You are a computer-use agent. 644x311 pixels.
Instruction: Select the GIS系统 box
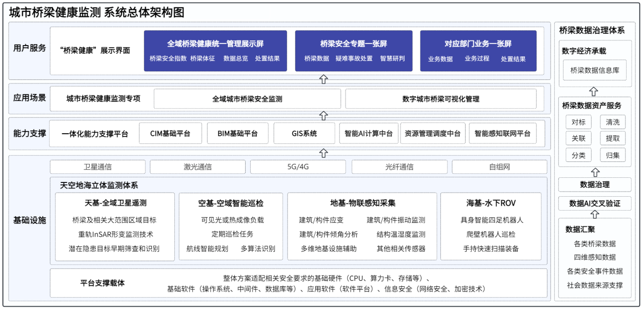304,133
